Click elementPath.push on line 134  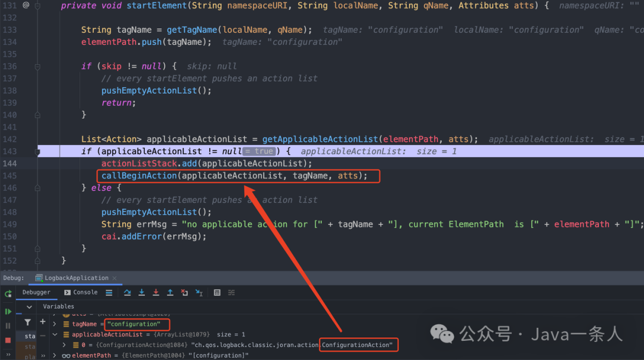(121, 42)
